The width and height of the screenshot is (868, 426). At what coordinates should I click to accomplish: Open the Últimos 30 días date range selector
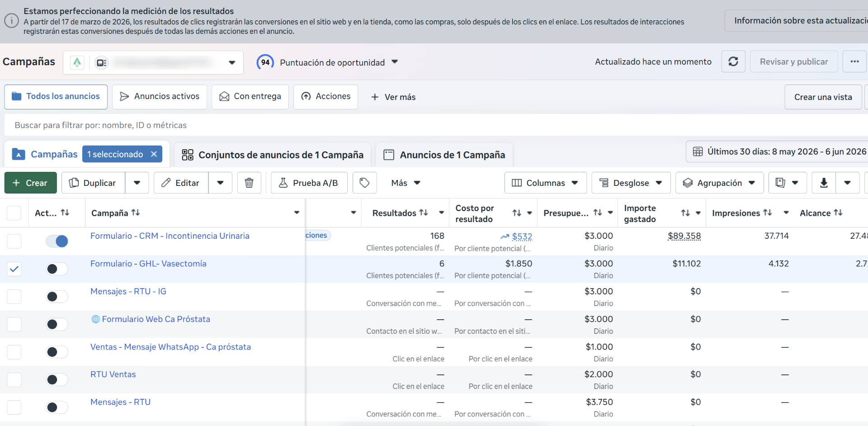778,151
